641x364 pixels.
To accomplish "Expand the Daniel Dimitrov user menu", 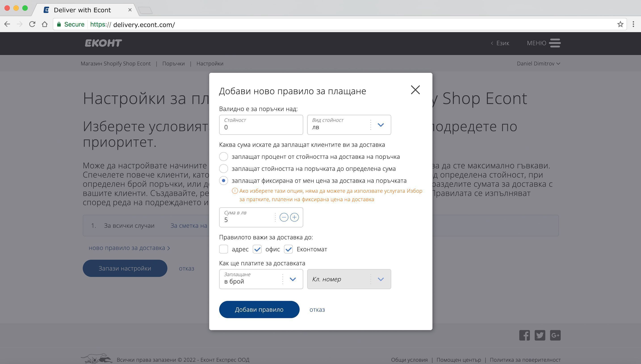I will click(x=538, y=64).
